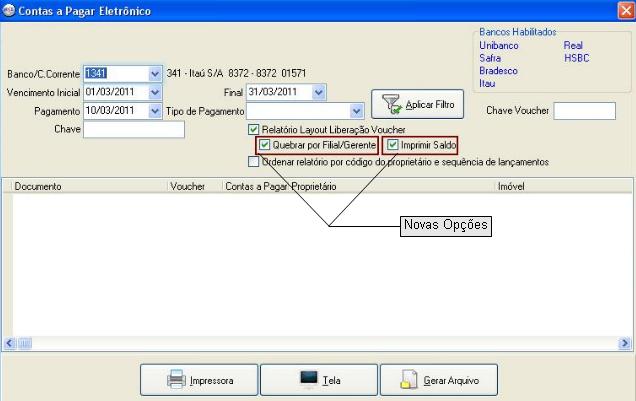636x401 pixels.
Task: Expand the Final date dropdown
Action: (x=318, y=92)
